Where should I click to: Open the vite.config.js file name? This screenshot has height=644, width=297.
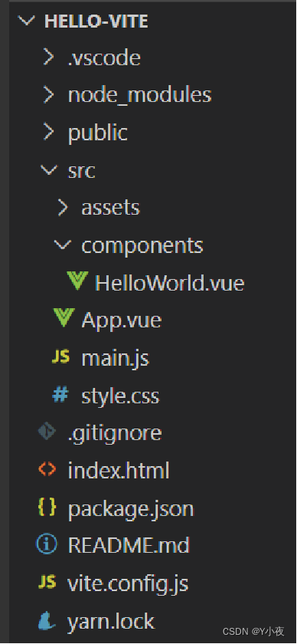128,583
